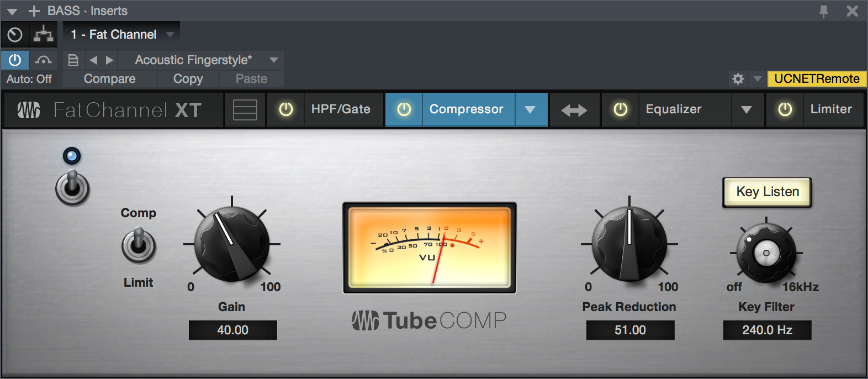
Task: Open the Equalizer model dropdown
Action: (x=747, y=110)
